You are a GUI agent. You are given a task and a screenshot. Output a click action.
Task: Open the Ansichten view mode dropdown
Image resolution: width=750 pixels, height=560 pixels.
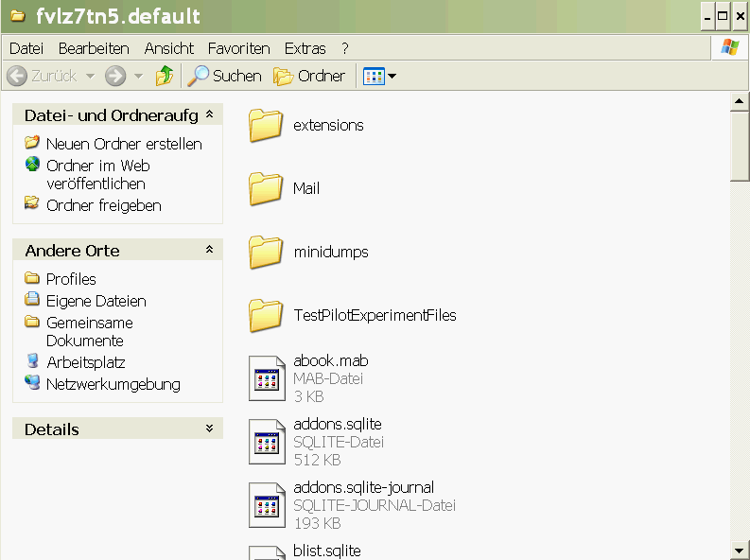coord(379,76)
